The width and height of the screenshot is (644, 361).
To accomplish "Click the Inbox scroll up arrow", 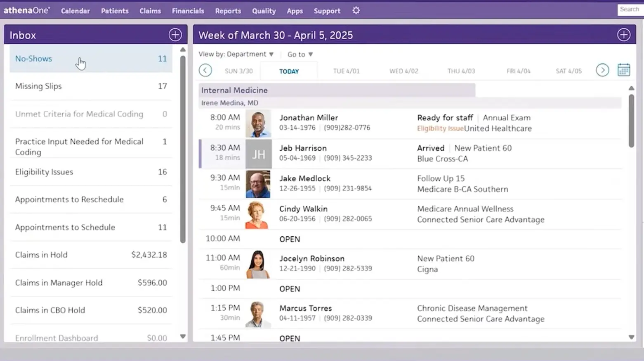I will click(x=183, y=50).
